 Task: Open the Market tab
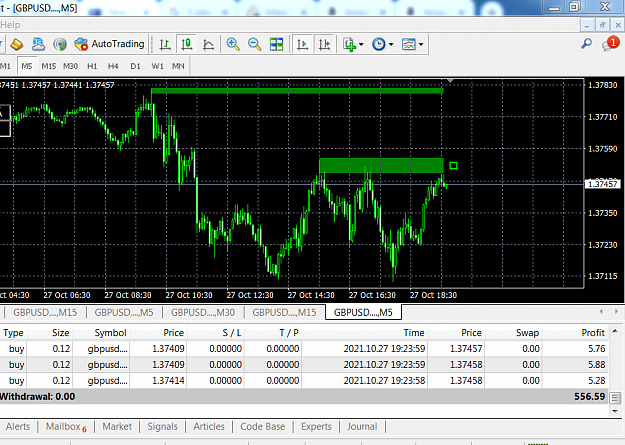tap(117, 427)
